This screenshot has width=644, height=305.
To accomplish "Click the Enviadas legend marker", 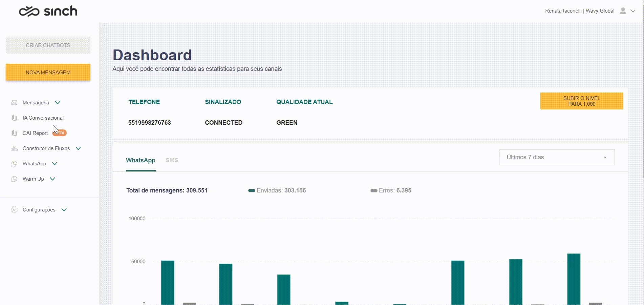I will pyautogui.click(x=252, y=191).
